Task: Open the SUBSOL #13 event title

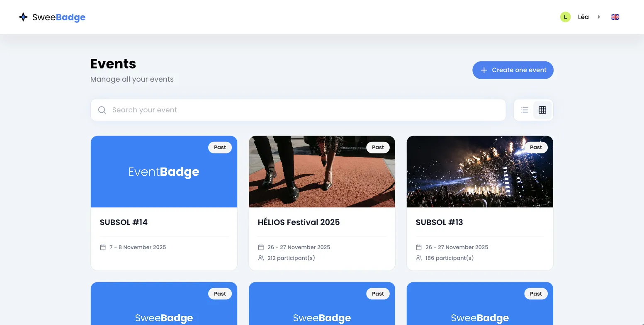Action: pos(439,222)
